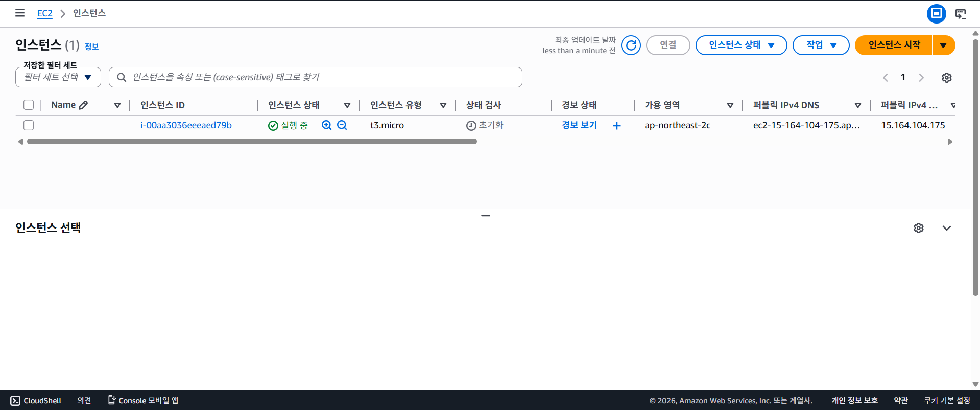This screenshot has width=980, height=410.
Task: Select instance i-00aa3036eeeaed79b checkbox
Action: (x=29, y=125)
